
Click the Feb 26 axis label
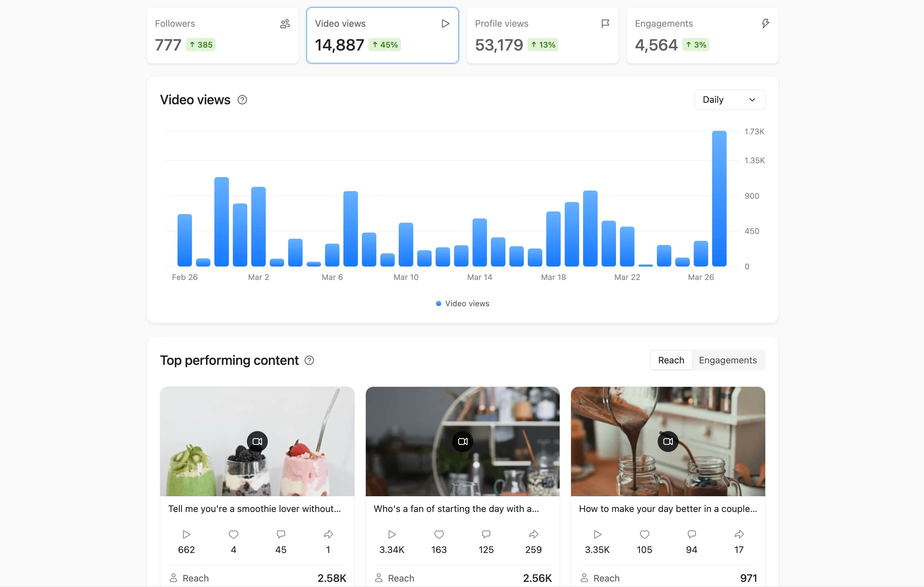(185, 277)
